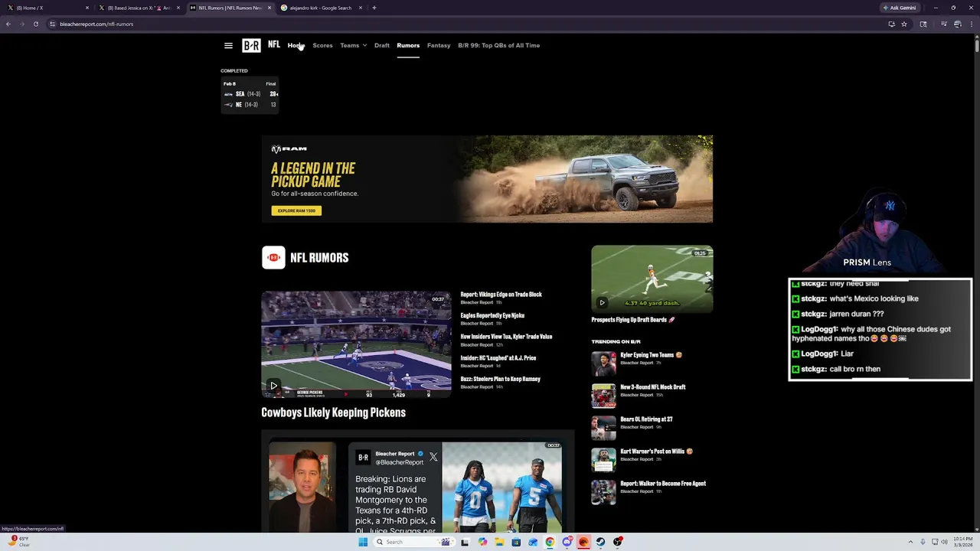Open Kurt Warner's Post on Willis story
Screen dimensions: 980x551
[x=655, y=452]
